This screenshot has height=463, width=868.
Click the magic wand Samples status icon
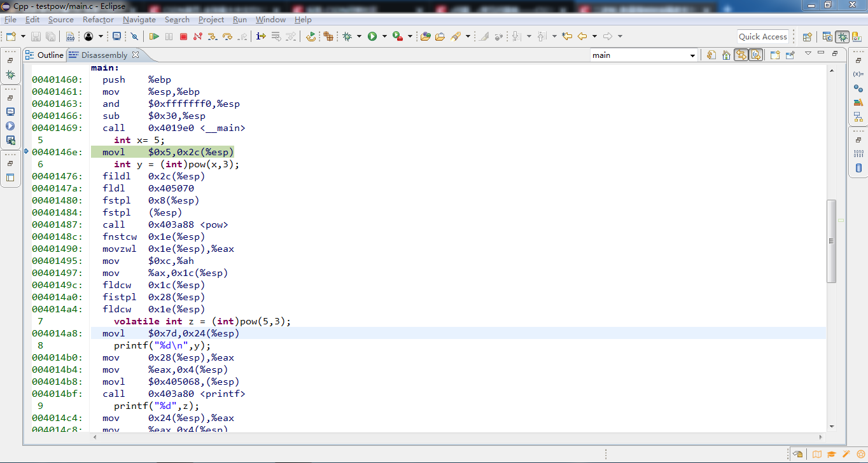click(846, 454)
